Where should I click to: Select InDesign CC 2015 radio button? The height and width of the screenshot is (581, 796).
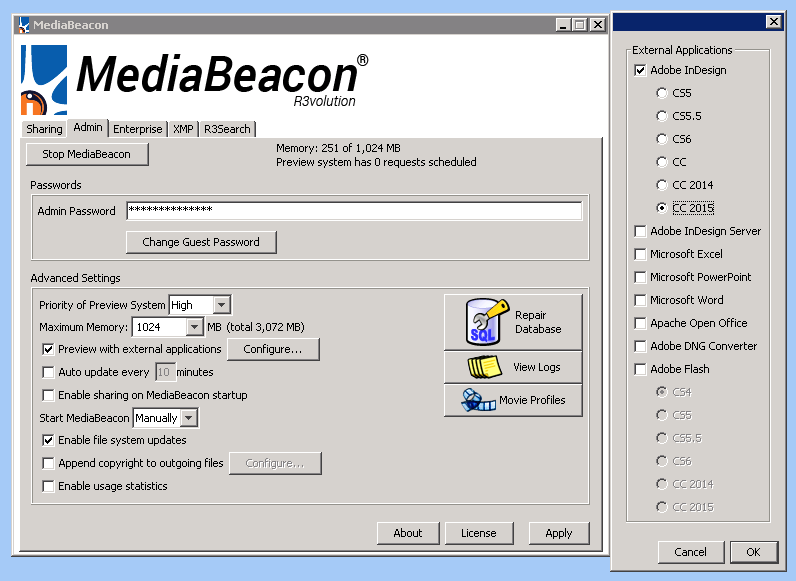661,208
